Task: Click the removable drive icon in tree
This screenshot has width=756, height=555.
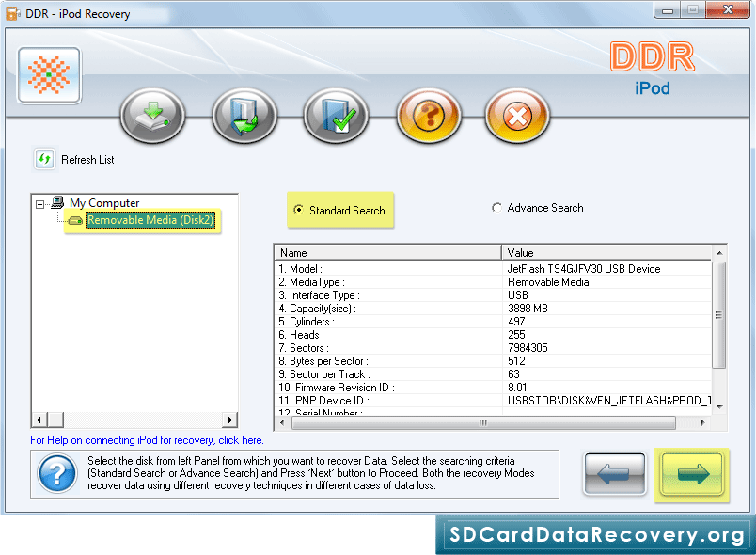Action: click(74, 220)
